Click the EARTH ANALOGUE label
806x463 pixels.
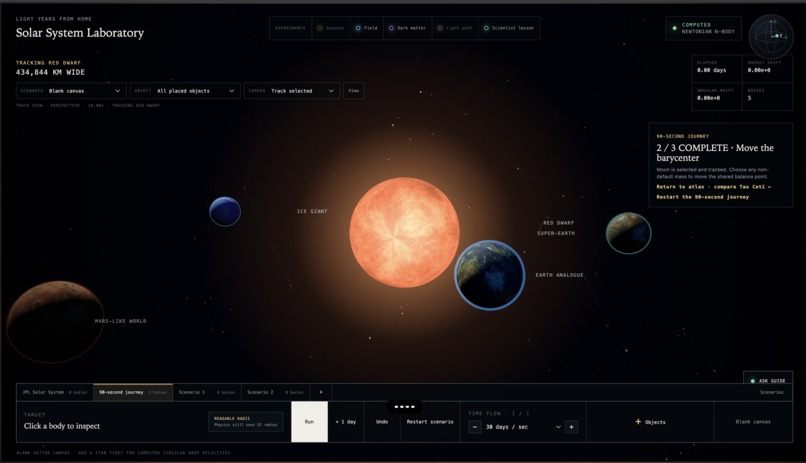[559, 275]
